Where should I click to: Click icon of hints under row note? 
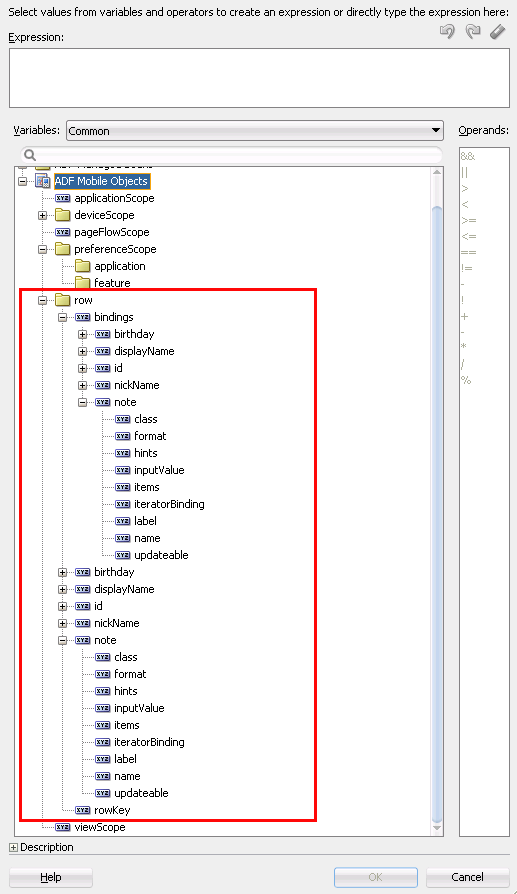click(x=103, y=691)
